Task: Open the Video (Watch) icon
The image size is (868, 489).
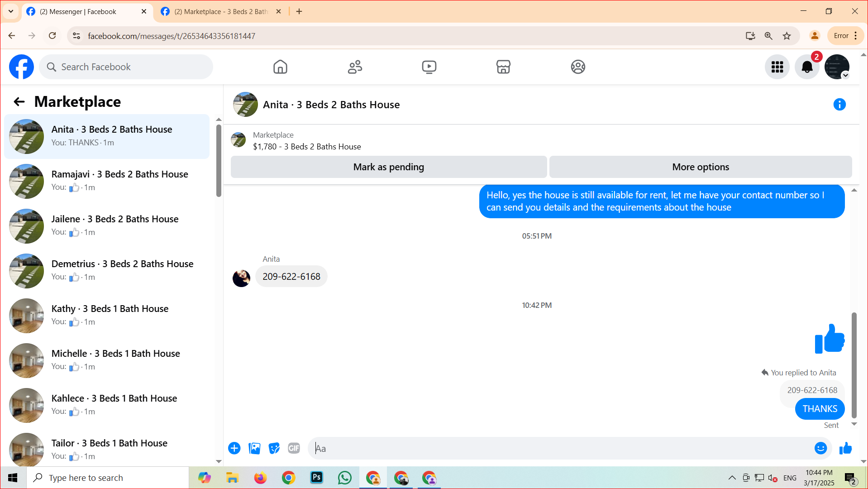Action: pos(429,67)
